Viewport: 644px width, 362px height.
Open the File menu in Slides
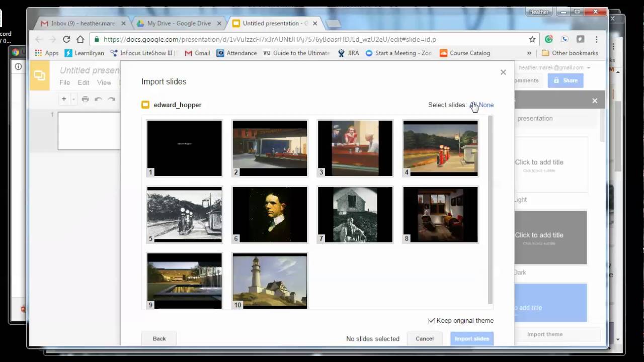(65, 82)
